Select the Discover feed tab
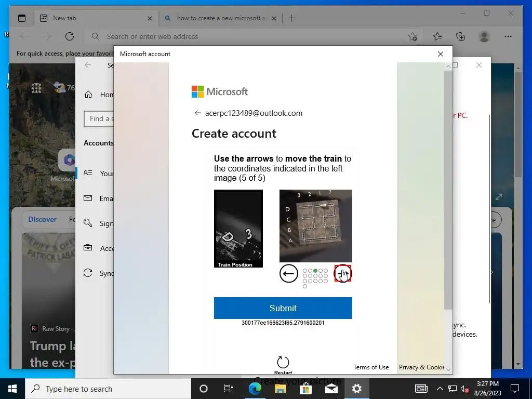Screen dimensions: 532x399 (x=43, y=219)
